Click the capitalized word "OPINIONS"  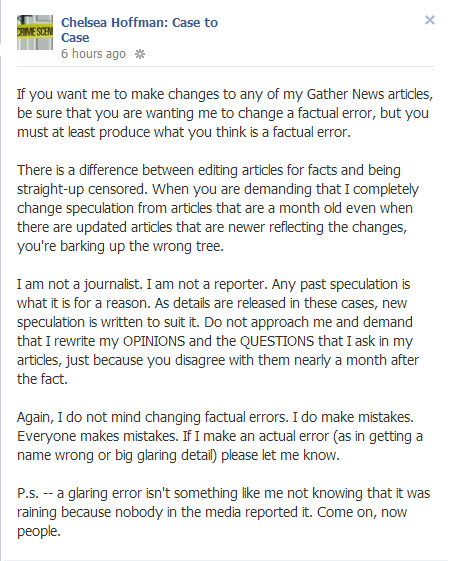154,341
